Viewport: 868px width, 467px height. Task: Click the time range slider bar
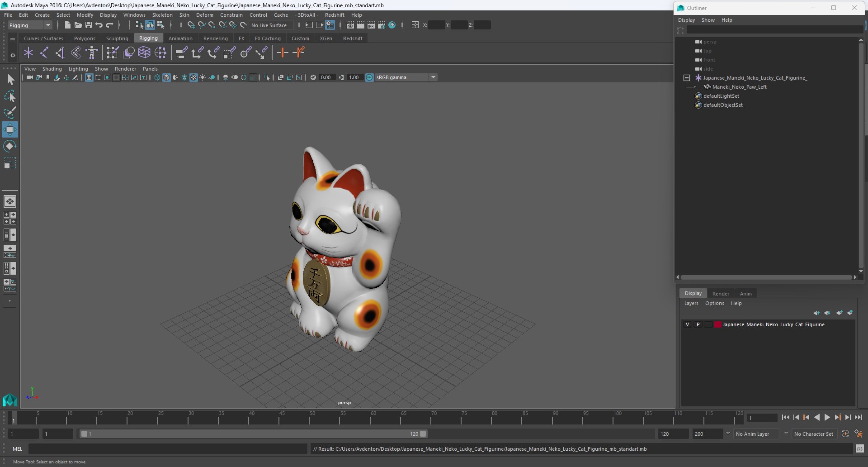pos(253,434)
